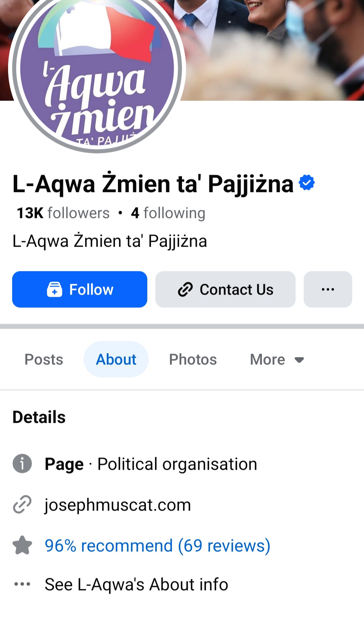Expand See L-Aqwa's About info

coord(136,584)
